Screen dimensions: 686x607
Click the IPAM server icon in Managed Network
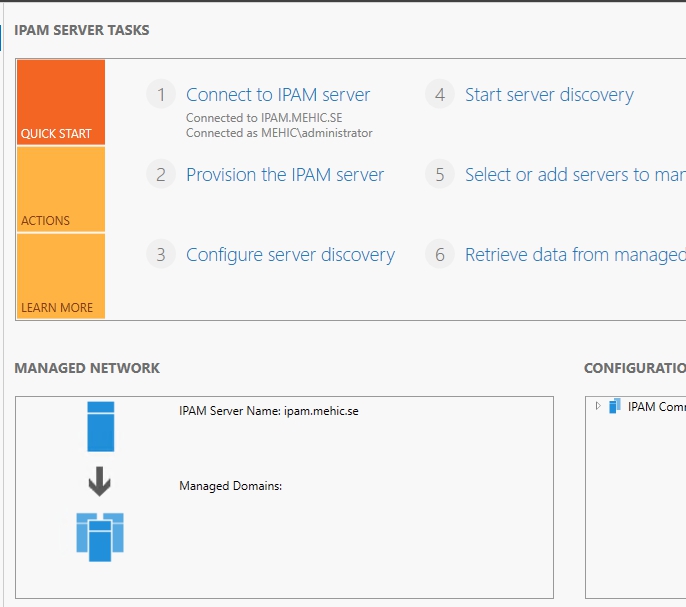[100, 426]
